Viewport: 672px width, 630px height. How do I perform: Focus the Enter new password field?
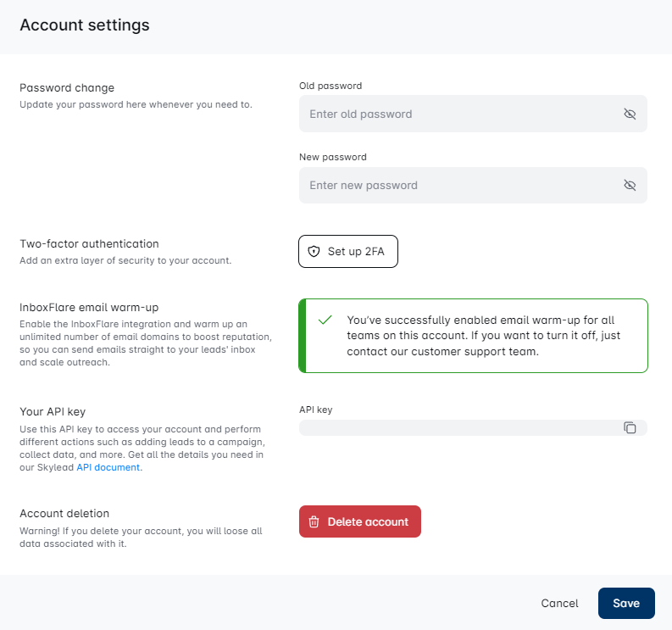coord(458,185)
